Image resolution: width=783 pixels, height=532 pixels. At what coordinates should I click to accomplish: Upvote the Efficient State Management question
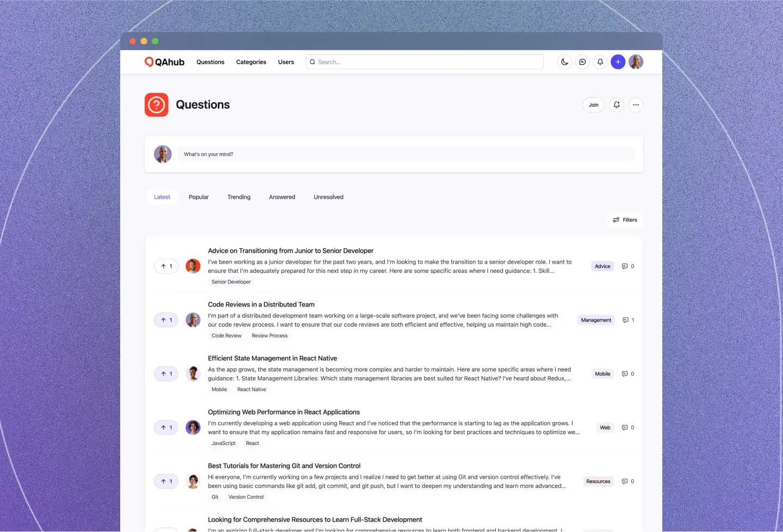[x=166, y=374]
